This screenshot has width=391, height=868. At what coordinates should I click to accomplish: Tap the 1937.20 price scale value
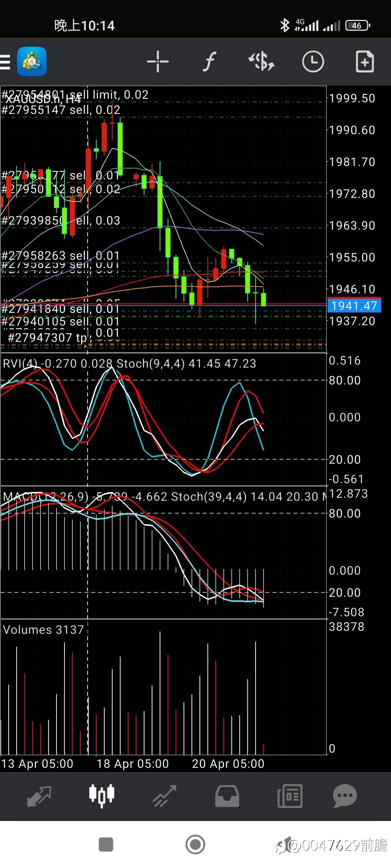(x=352, y=321)
